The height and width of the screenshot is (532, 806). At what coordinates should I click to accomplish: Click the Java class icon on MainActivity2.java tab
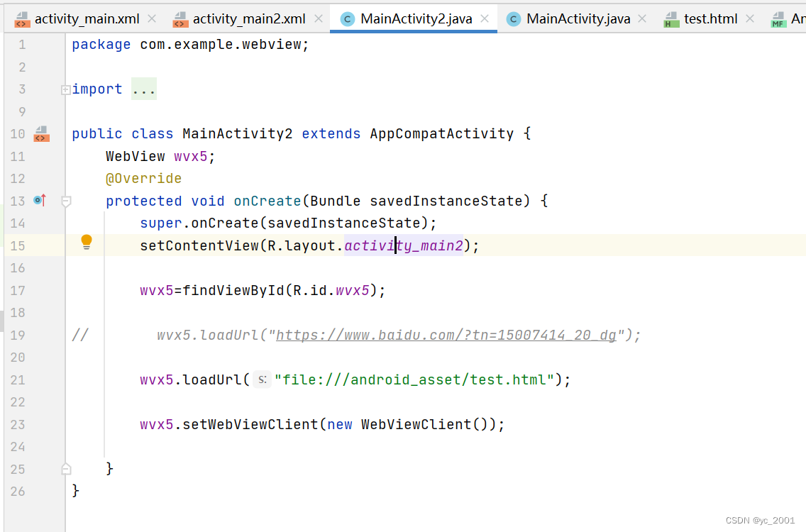click(x=347, y=18)
